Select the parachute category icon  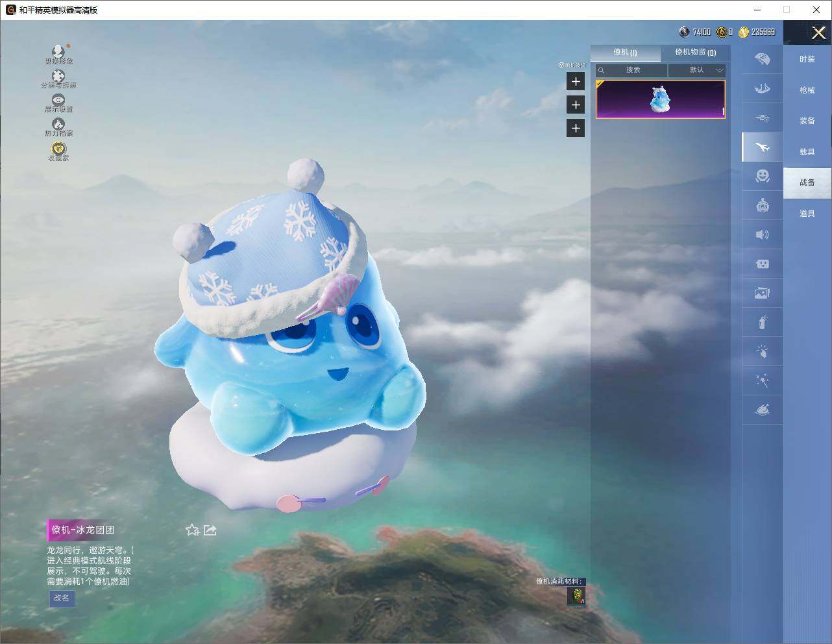(763, 59)
